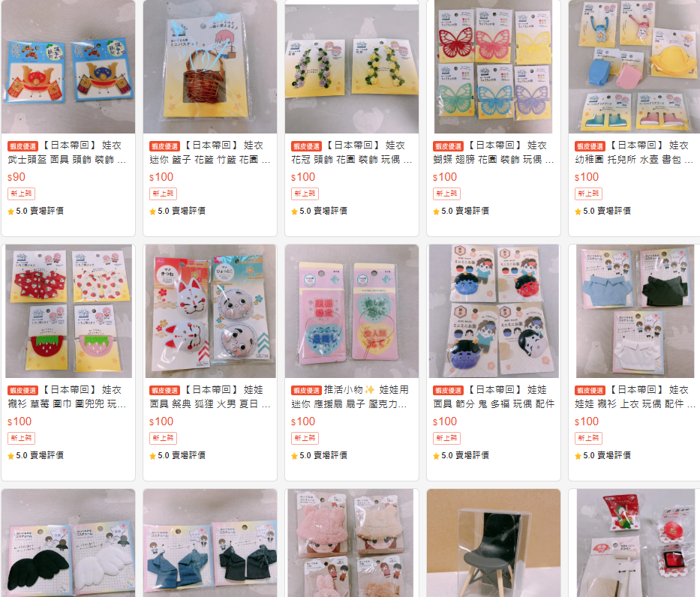Viewport: 700px width, 597px height.
Task: Click the 蝦皮優選 badge on basket listing
Action: (165, 146)
